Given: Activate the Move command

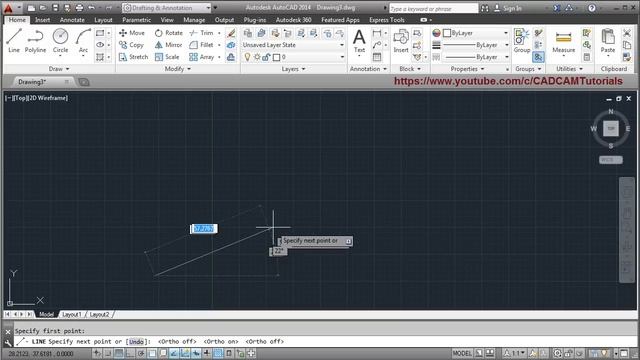Looking at the screenshot, I should coord(131,33).
